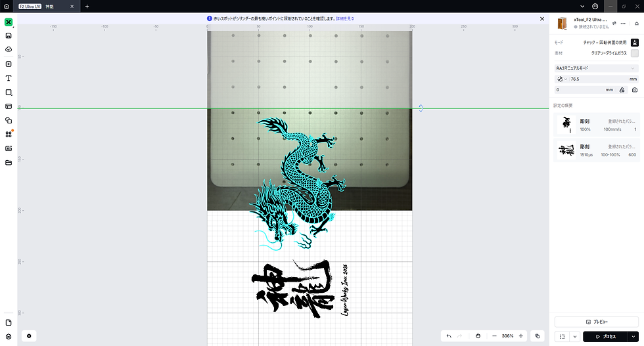Open the RA3 manual mode dropdown
644x346 pixels.
[596, 68]
